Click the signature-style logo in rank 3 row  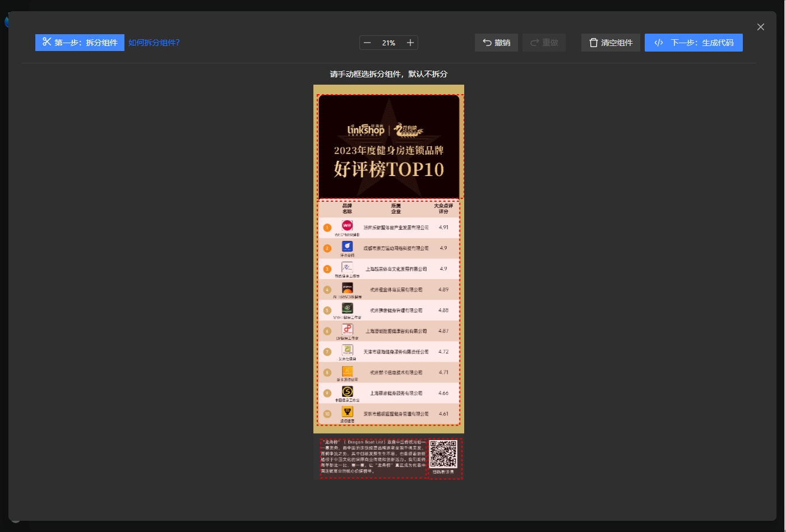348,267
